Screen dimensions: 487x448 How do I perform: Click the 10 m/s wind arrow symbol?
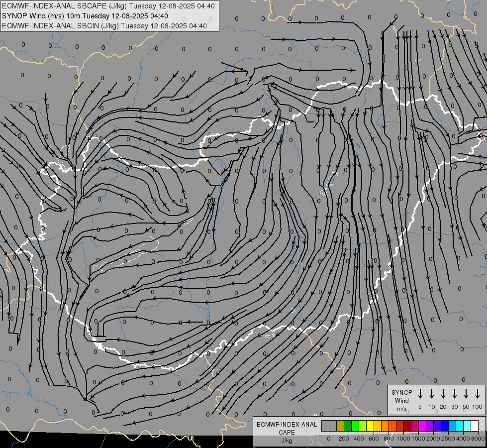[432, 394]
